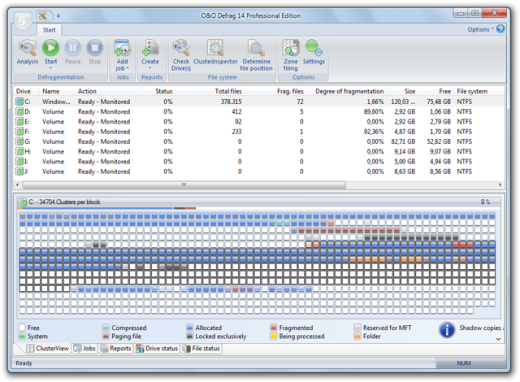Switch to the File status tab

point(201,348)
